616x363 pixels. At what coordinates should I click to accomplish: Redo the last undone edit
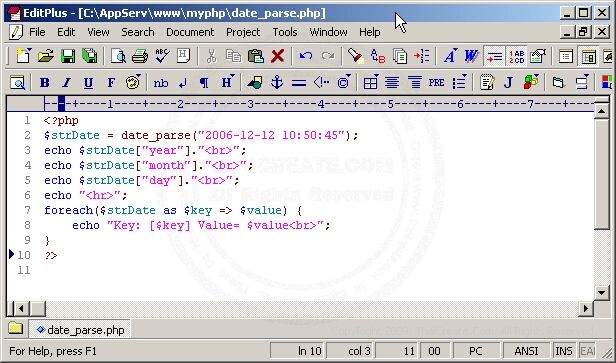[x=328, y=56]
